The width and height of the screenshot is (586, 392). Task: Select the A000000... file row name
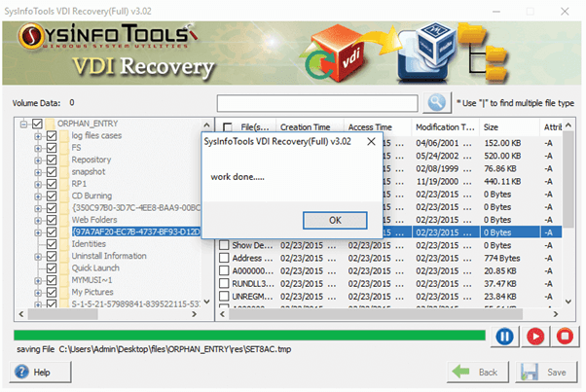pyautogui.click(x=253, y=270)
